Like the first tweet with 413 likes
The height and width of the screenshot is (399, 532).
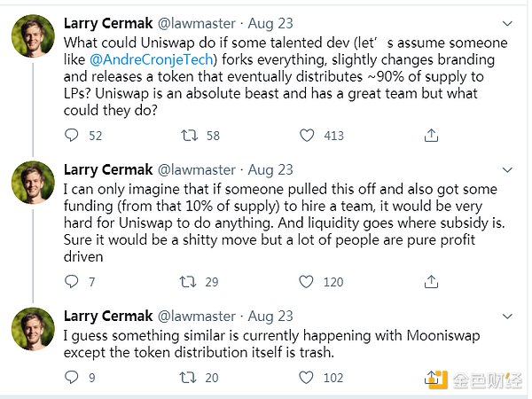click(307, 136)
